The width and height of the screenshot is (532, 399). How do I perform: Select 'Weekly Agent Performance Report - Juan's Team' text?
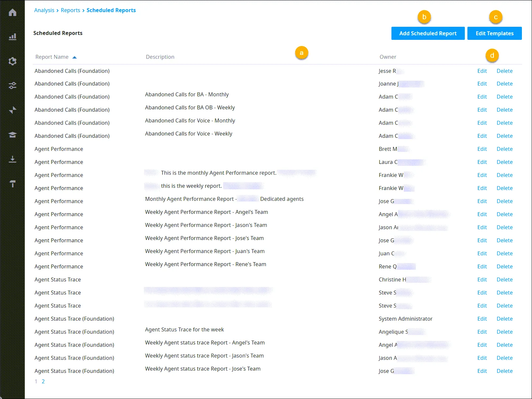point(205,251)
